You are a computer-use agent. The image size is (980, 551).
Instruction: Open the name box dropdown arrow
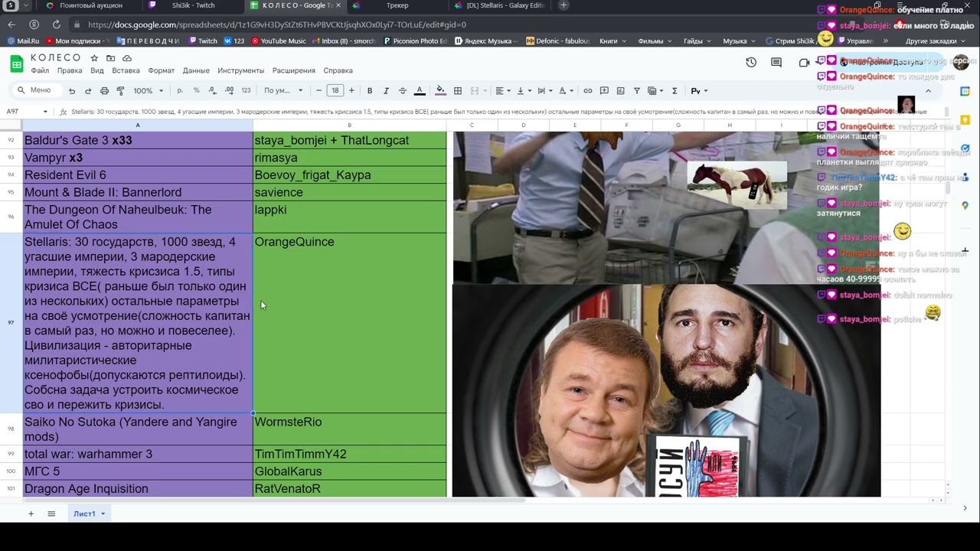point(45,112)
